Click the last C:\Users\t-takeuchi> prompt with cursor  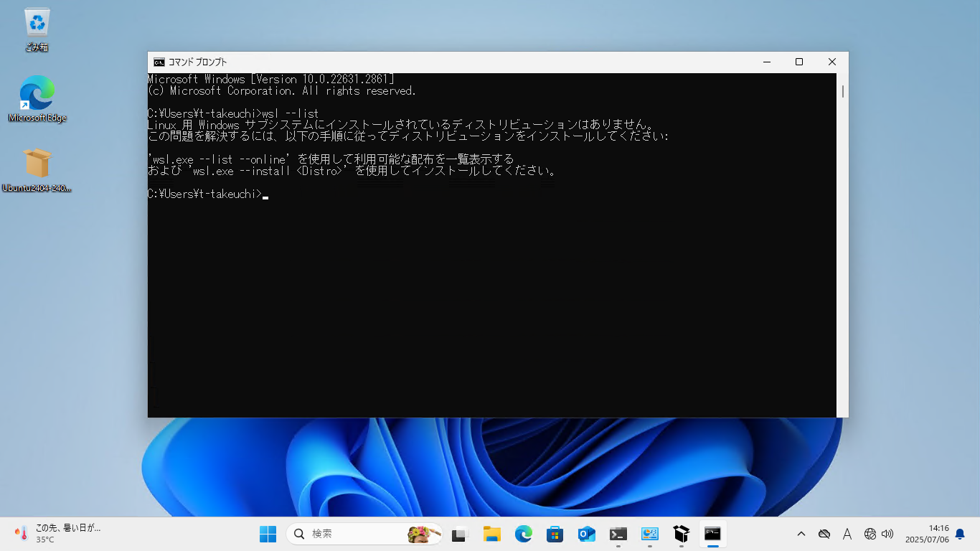[x=208, y=194]
